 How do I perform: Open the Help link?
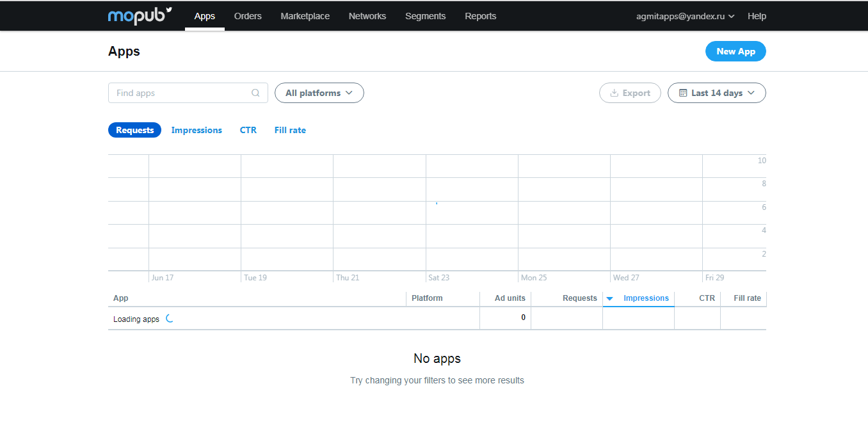pos(757,16)
